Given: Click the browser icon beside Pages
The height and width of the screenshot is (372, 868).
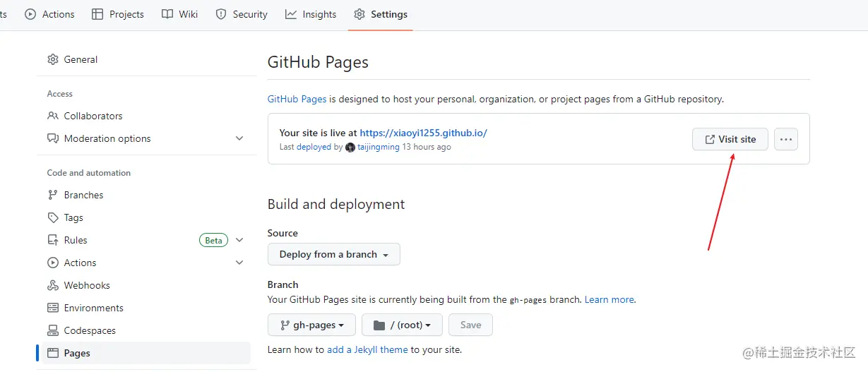Looking at the screenshot, I should click(x=53, y=353).
